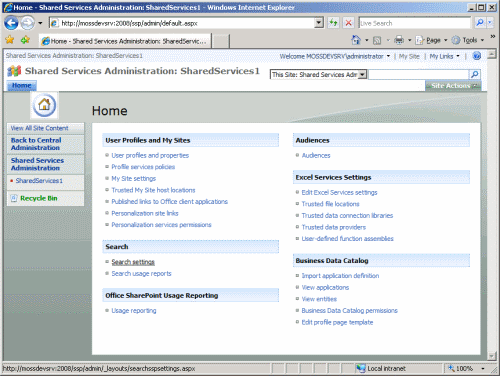Open View applications link

tap(325, 287)
